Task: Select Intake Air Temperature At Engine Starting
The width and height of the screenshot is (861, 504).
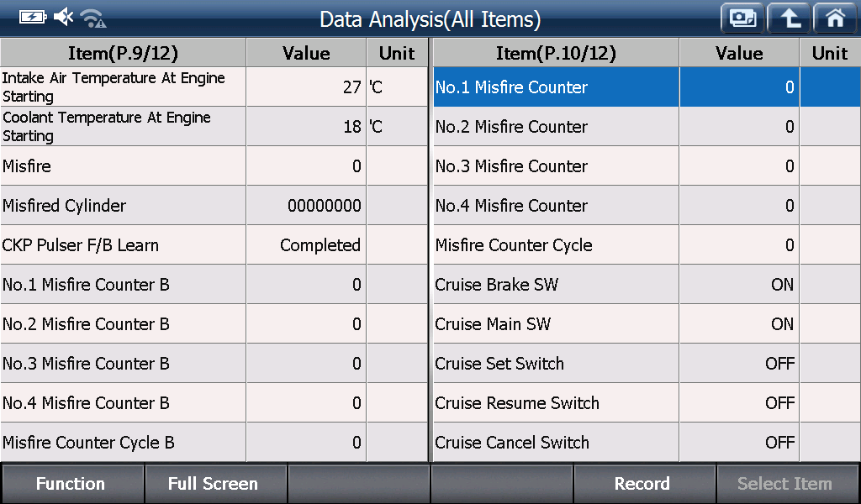Action: [x=214, y=87]
